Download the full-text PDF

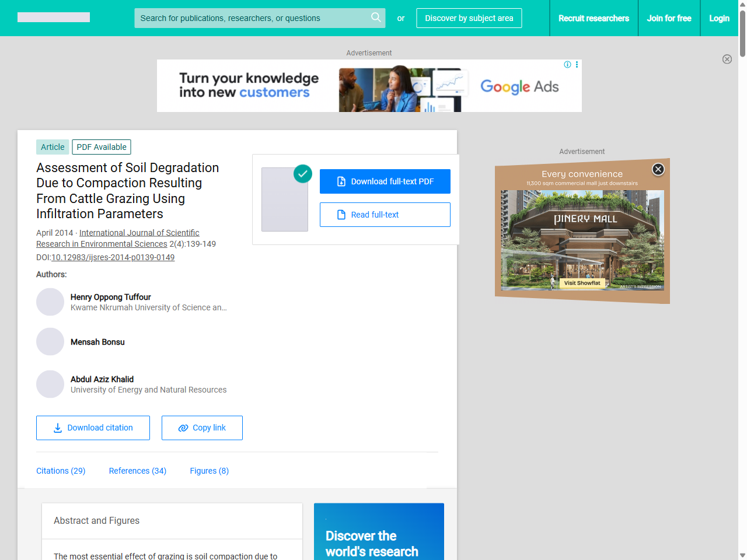pos(385,181)
